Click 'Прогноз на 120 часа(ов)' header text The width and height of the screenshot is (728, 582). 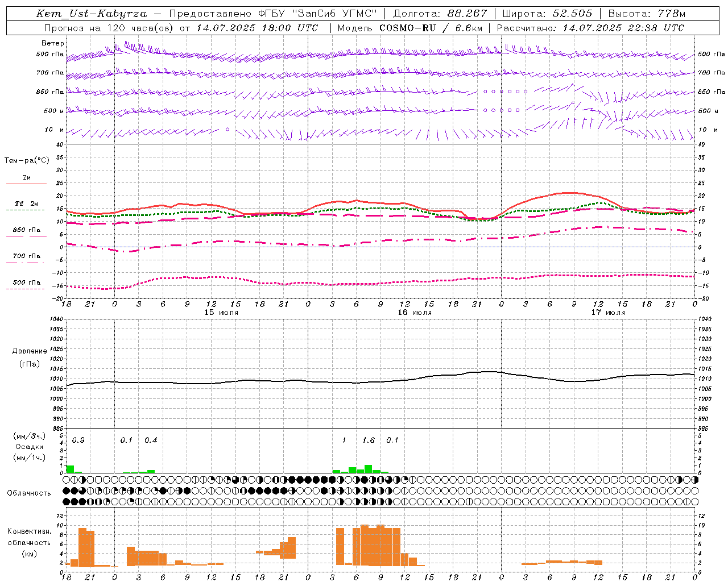point(109,28)
